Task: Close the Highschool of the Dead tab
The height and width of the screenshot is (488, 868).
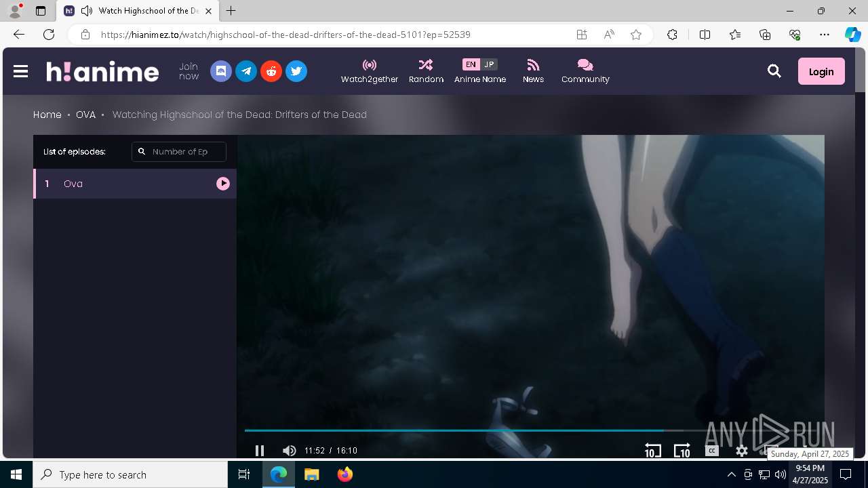Action: [x=209, y=11]
